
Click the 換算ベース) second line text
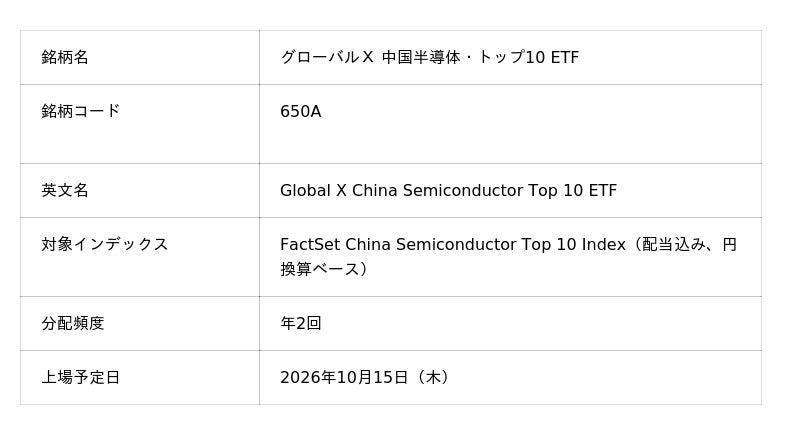tap(323, 269)
